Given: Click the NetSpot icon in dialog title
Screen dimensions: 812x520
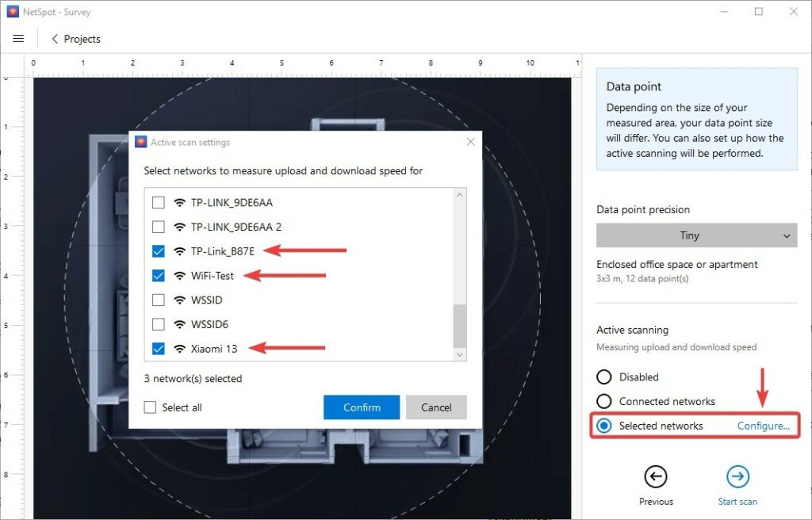Looking at the screenshot, I should (141, 142).
